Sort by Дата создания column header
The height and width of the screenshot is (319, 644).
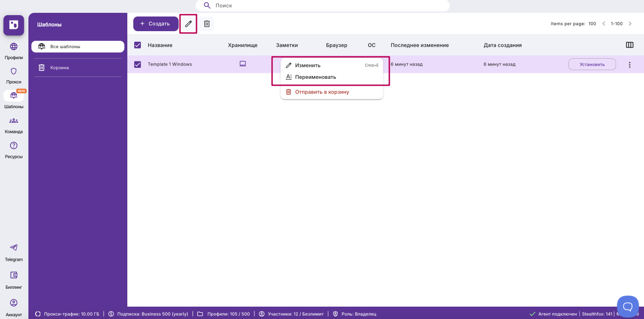[502, 45]
